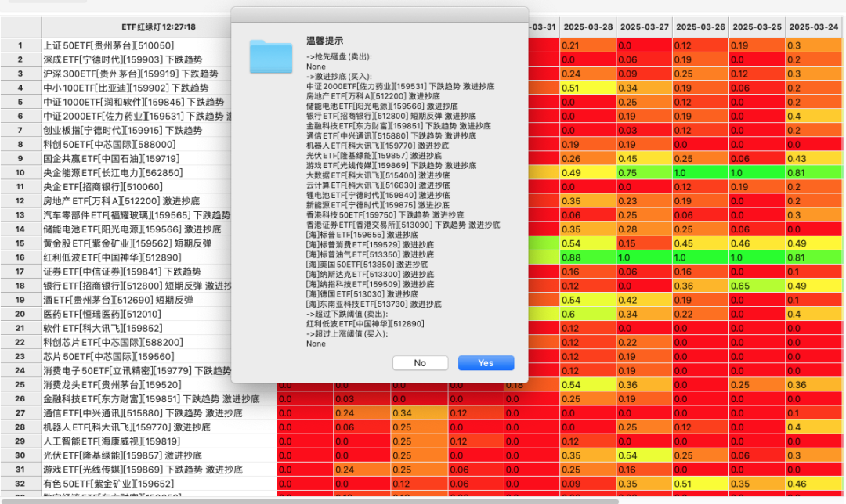Click [海]东南亚科技ETF[513730] line in the dialog
846x504 pixels.
click(x=374, y=304)
